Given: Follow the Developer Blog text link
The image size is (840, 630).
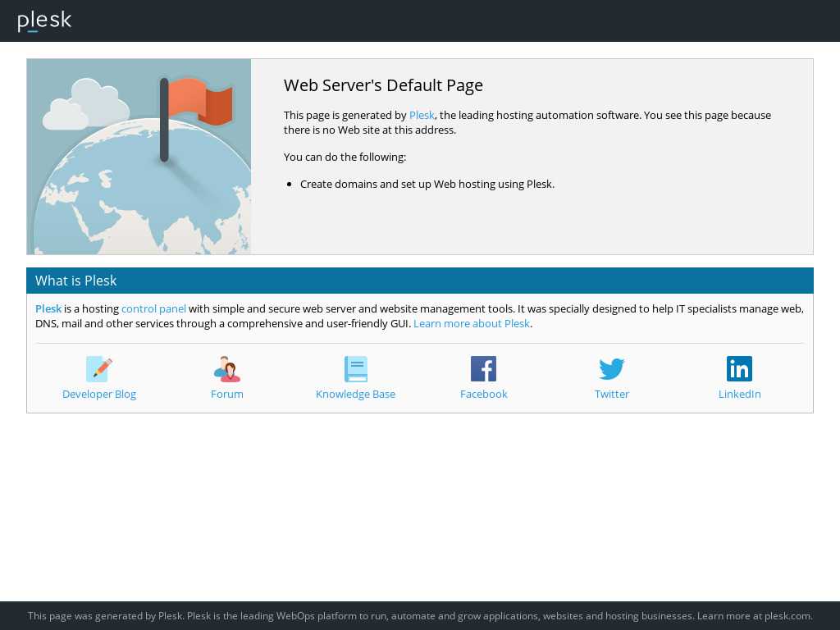Looking at the screenshot, I should coord(99,395).
